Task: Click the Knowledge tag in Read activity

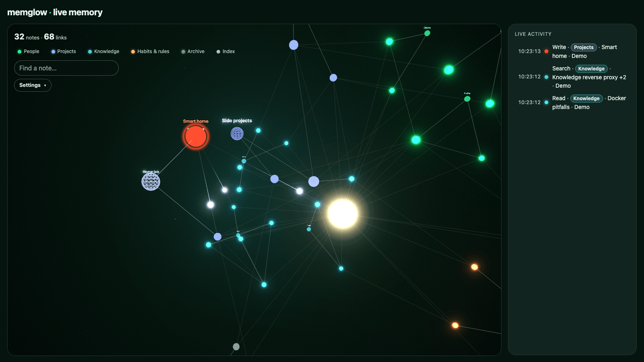Action: 586,99
